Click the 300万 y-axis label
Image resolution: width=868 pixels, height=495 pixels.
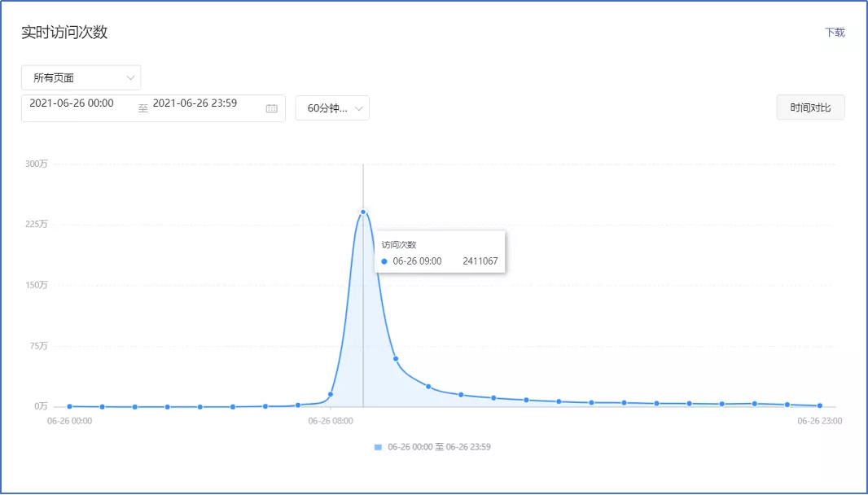(x=37, y=164)
